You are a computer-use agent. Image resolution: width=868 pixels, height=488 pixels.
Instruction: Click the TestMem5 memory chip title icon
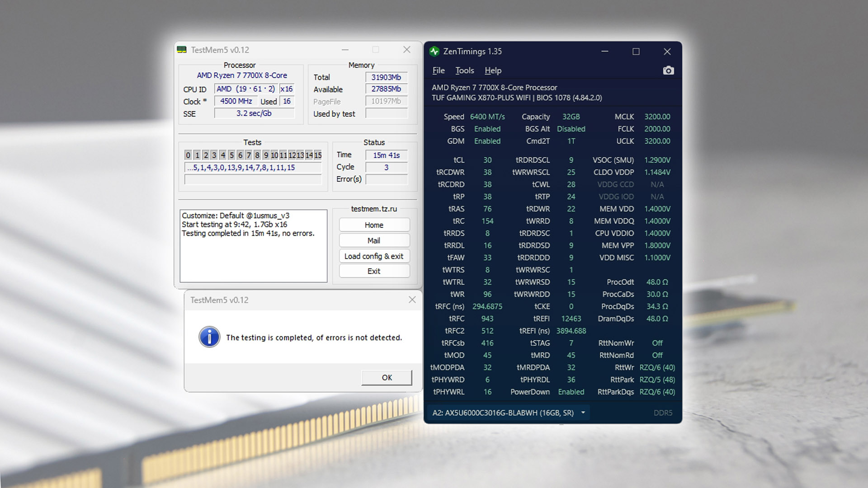182,50
